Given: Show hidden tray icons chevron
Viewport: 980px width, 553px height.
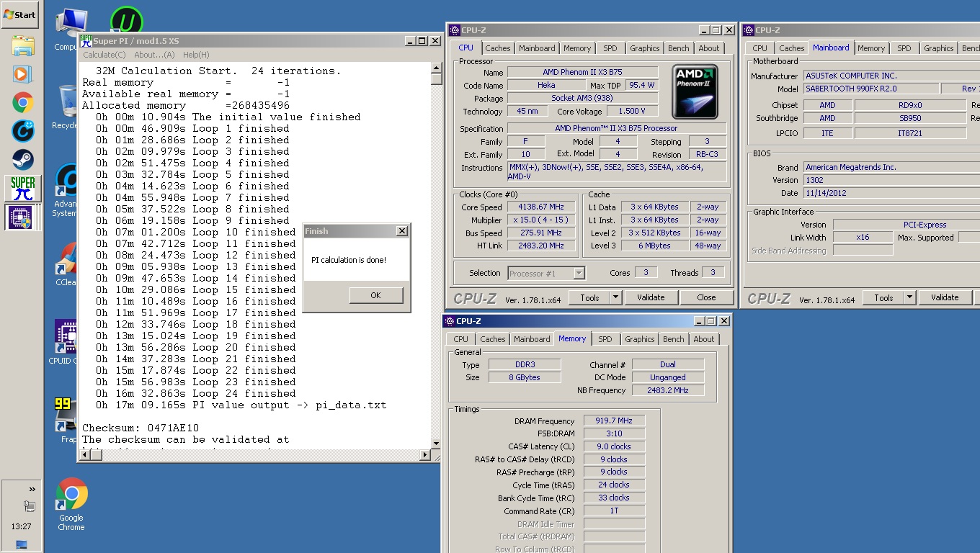Looking at the screenshot, I should point(32,489).
